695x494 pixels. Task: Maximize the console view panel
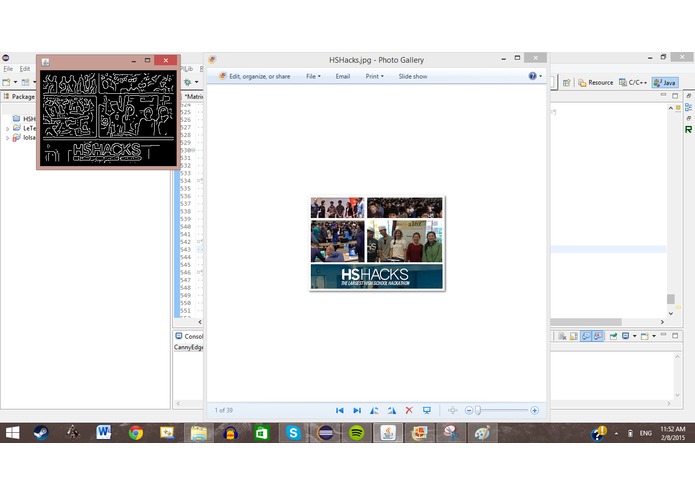[x=675, y=336]
